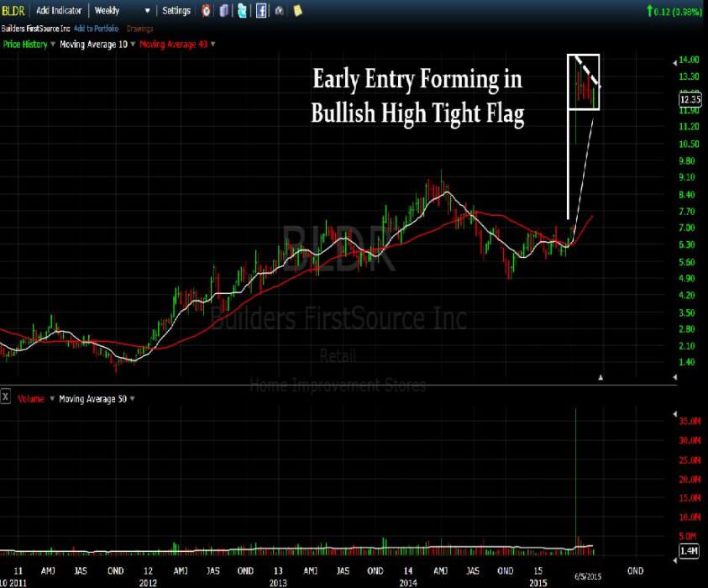The height and width of the screenshot is (588, 708).
Task: Click the 14.00 price axis label
Action: click(x=689, y=60)
